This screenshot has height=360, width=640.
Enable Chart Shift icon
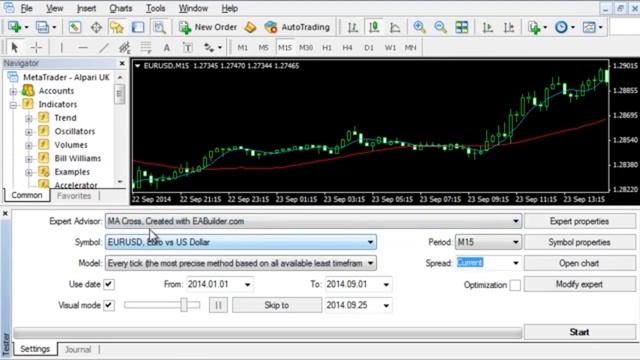tap(509, 27)
